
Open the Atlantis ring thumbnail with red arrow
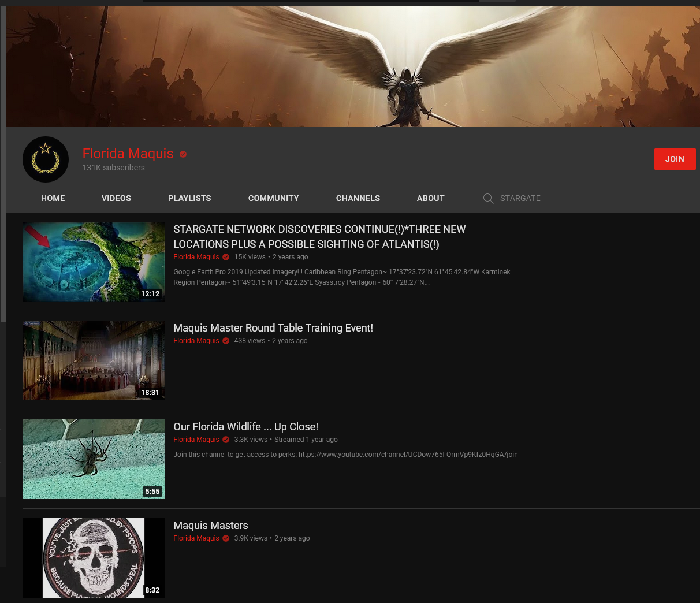click(94, 262)
